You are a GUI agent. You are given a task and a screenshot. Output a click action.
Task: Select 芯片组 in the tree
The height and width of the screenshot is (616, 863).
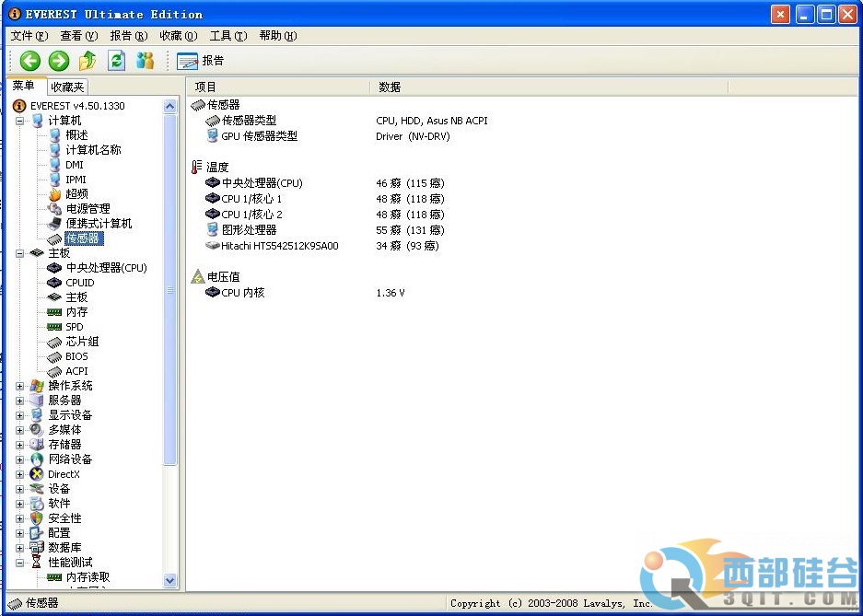(x=82, y=342)
